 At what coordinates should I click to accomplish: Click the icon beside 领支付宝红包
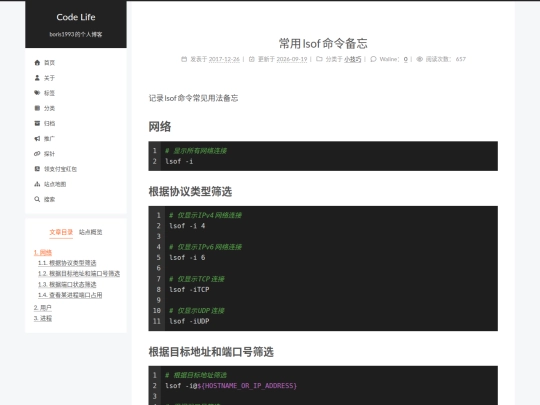coord(37,169)
